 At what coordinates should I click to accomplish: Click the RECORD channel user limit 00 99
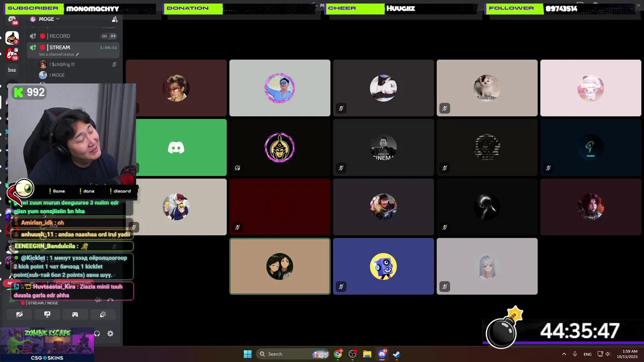click(x=108, y=36)
